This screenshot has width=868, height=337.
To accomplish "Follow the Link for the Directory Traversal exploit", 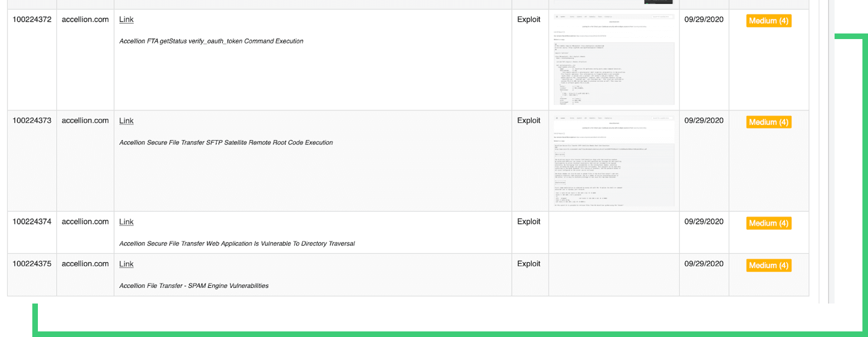I will (x=126, y=222).
